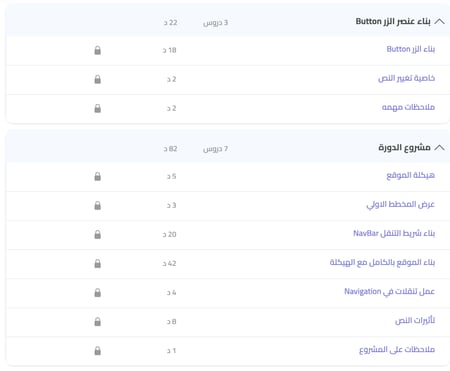Click the 3 دروس lesson count

[215, 23]
